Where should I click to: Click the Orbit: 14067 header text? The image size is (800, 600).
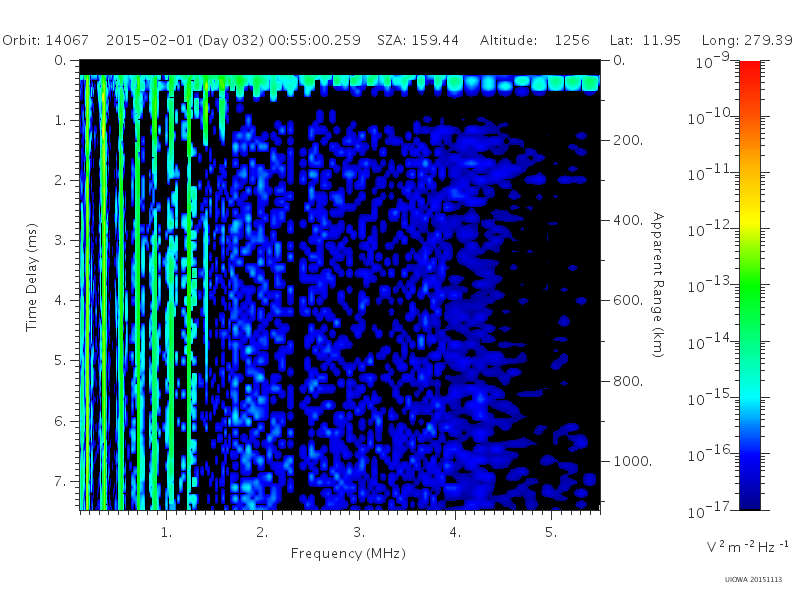pos(45,40)
